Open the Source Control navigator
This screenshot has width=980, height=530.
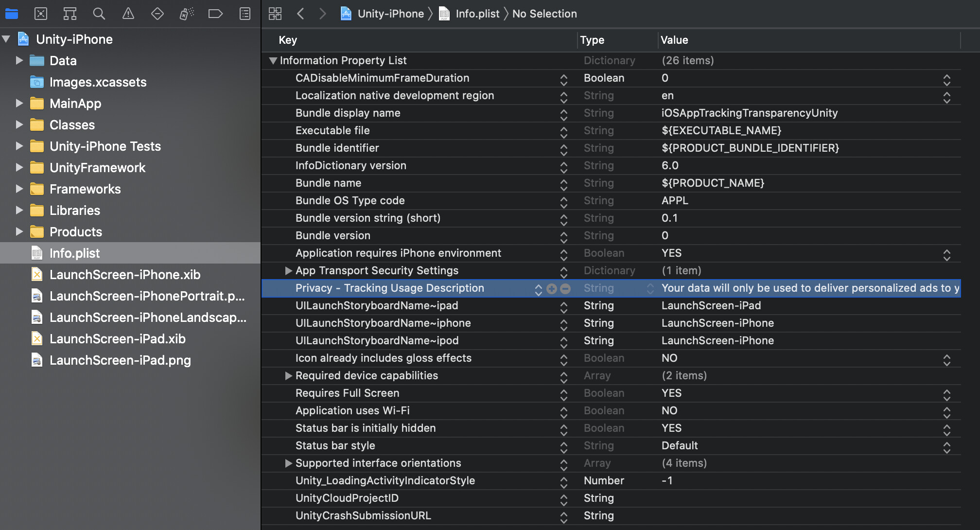[40, 14]
